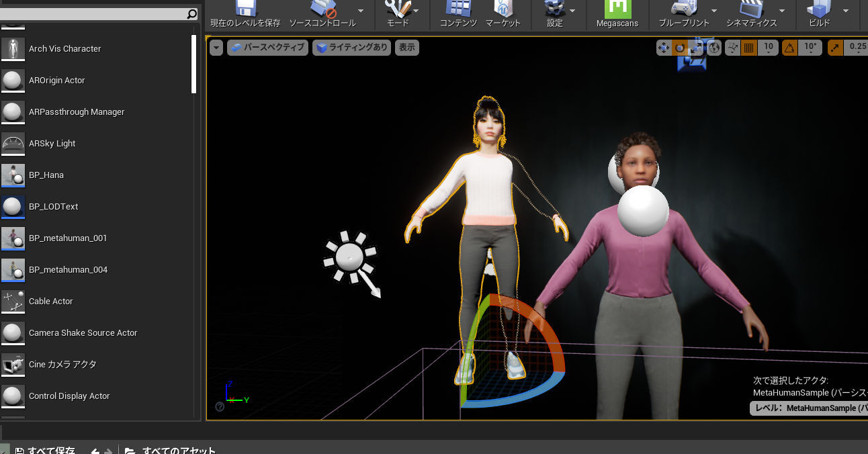Click the Cinematics clapperboard icon
This screenshot has width=868, height=454.
(x=751, y=8)
